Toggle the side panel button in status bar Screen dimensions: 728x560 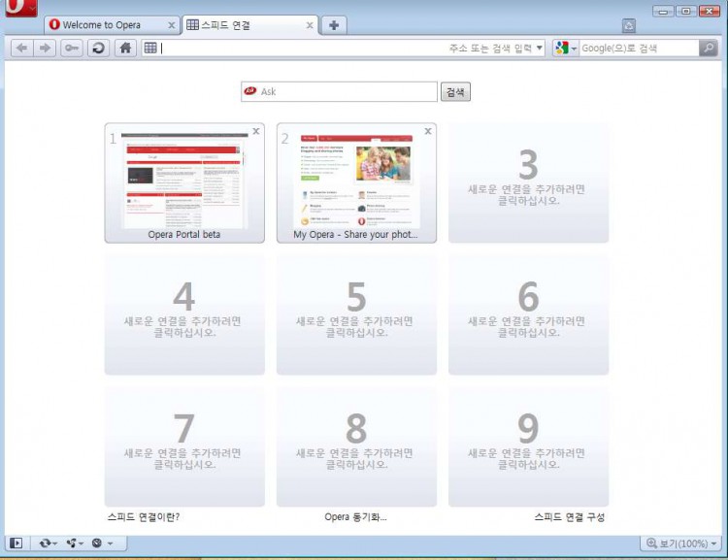tap(16, 543)
